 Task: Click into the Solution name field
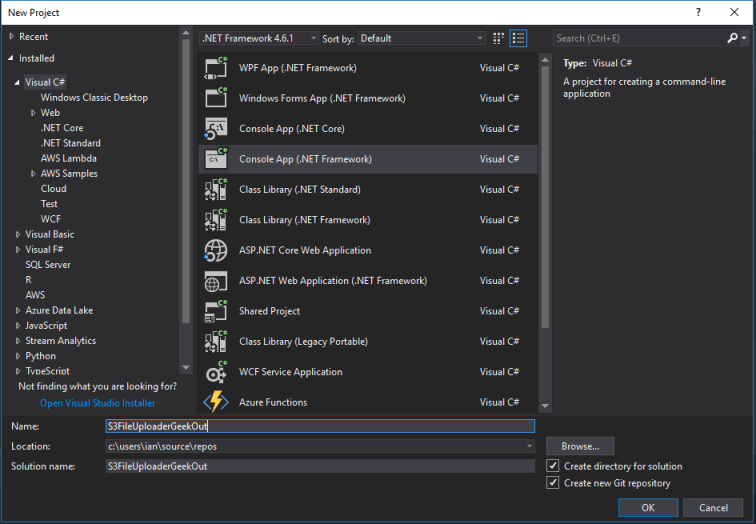(320, 466)
